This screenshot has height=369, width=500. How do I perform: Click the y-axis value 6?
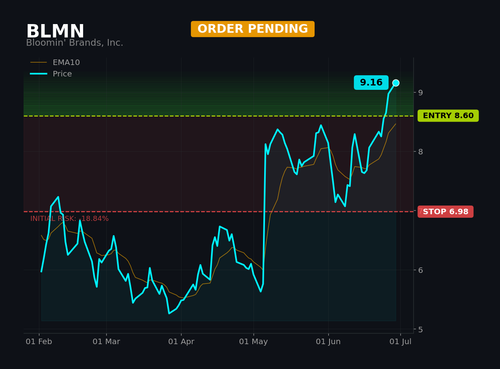[420, 270]
